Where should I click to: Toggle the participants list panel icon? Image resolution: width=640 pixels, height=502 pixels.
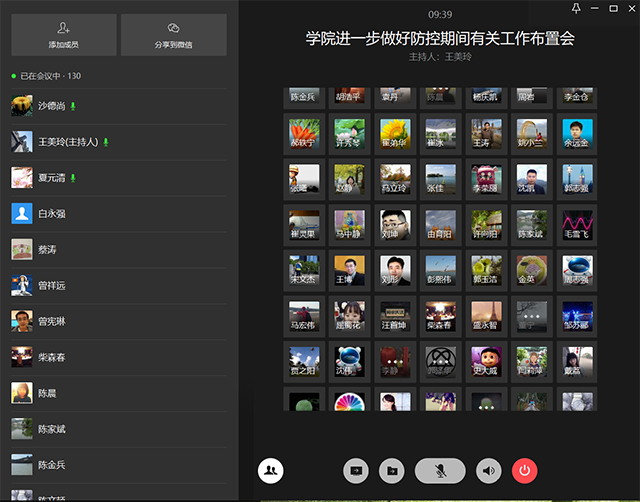click(x=270, y=469)
